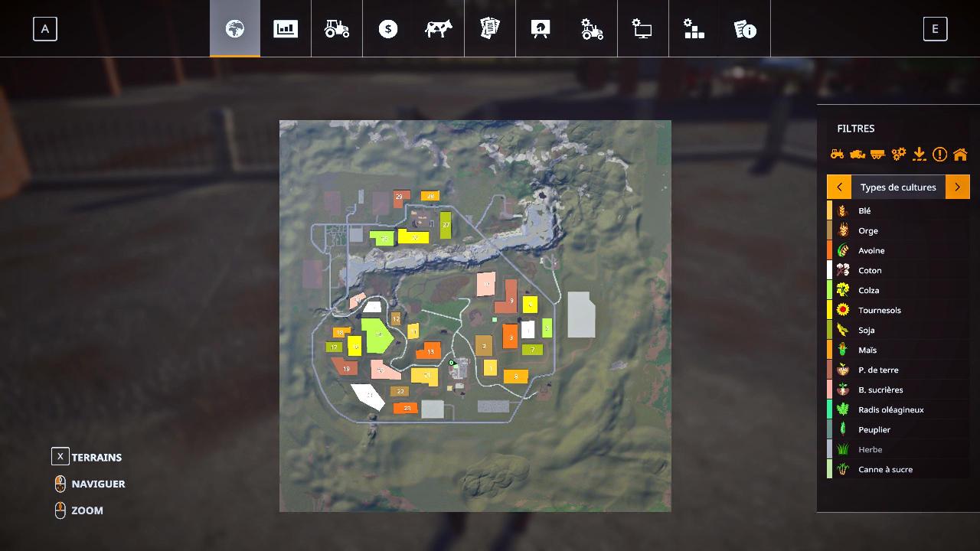Open the vehicles overview tractor tab
Image resolution: width=980 pixels, height=551 pixels.
point(337,29)
